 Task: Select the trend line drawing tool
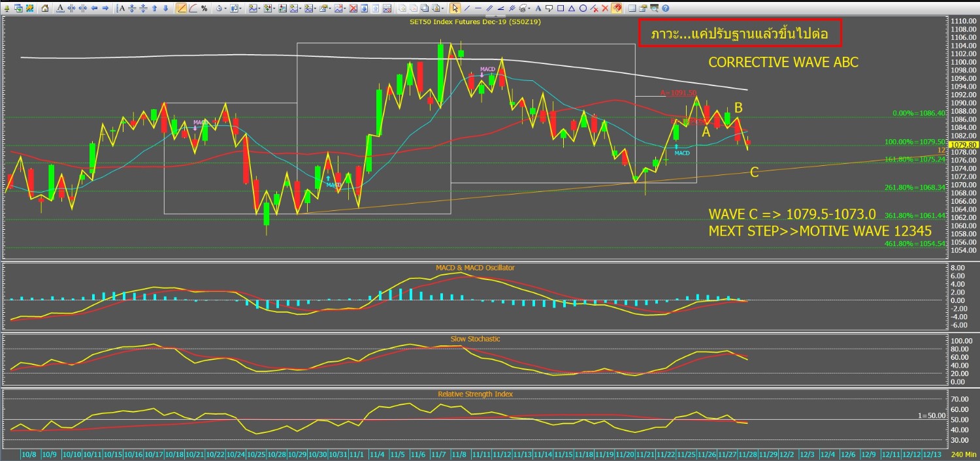467,8
